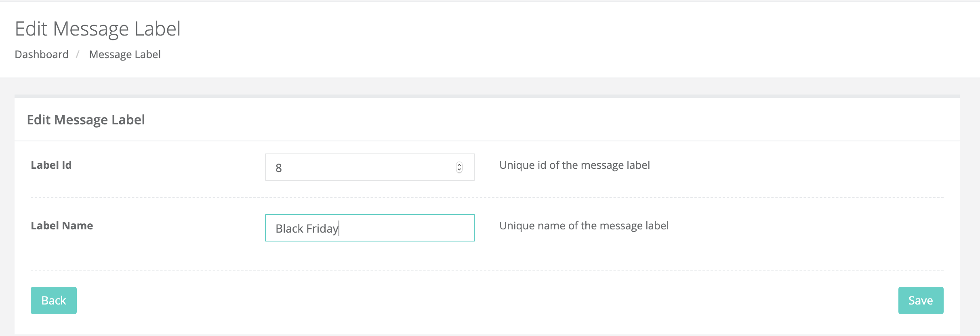This screenshot has height=336, width=980.
Task: Focus the Label Id number field
Action: 370,167
